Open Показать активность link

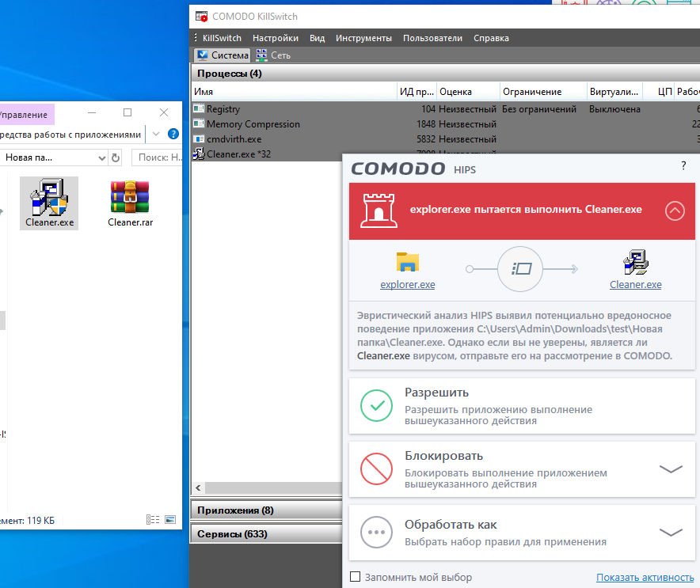645,577
